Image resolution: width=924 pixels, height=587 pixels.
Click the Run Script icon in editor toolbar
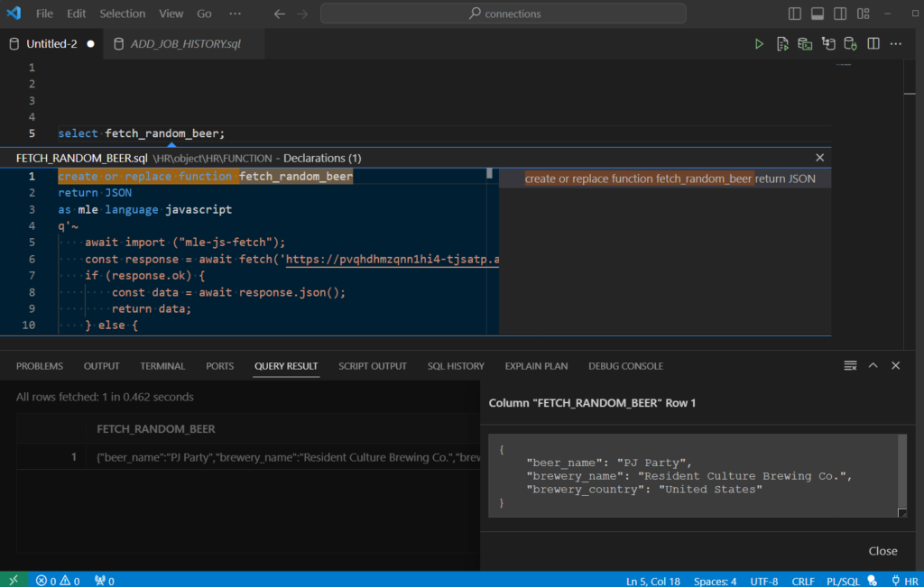pyautogui.click(x=782, y=43)
